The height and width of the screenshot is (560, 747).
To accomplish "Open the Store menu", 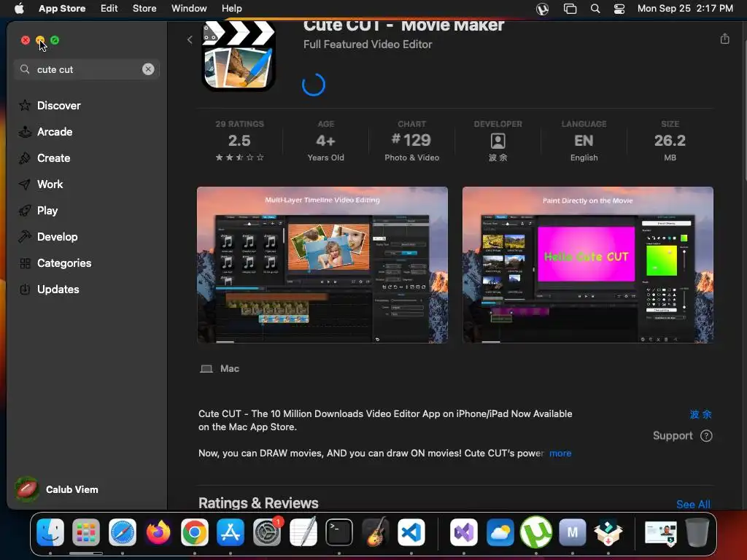I will click(x=144, y=8).
